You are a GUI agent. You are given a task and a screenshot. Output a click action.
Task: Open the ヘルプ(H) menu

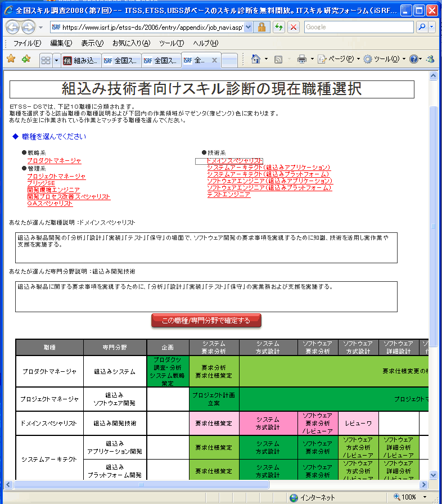point(206,43)
